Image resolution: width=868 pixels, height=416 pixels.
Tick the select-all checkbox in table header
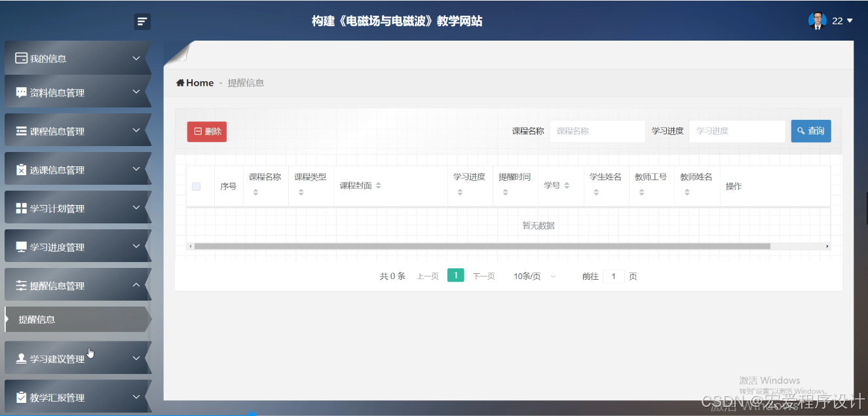pyautogui.click(x=196, y=186)
